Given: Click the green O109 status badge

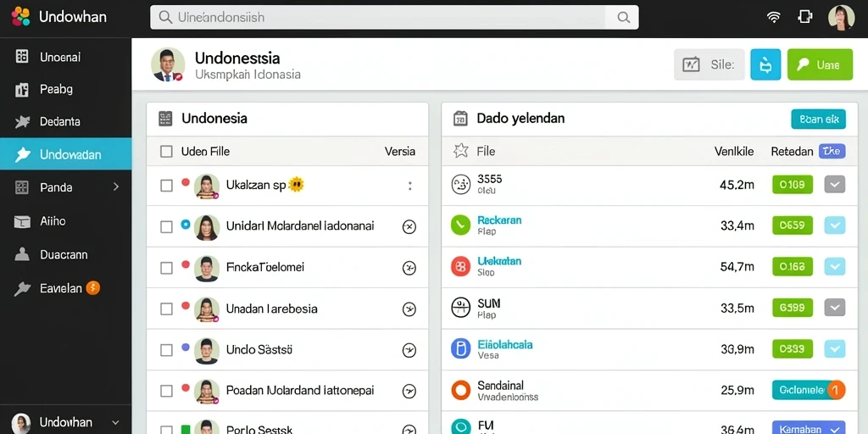Looking at the screenshot, I should (793, 185).
